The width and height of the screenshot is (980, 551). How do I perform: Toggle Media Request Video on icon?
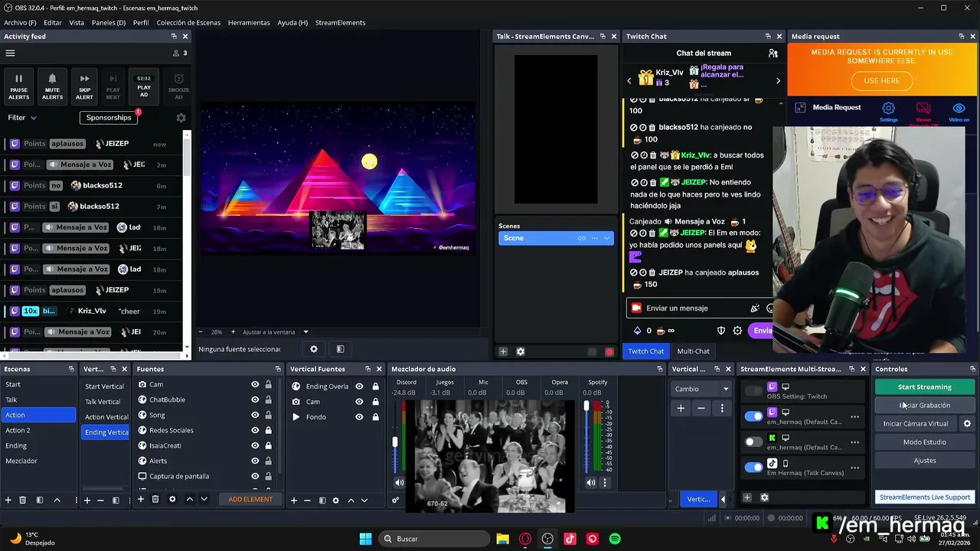click(959, 111)
